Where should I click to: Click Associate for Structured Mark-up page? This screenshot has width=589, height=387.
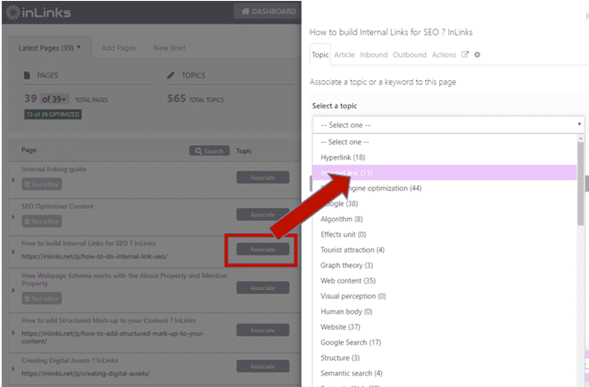coord(263,330)
